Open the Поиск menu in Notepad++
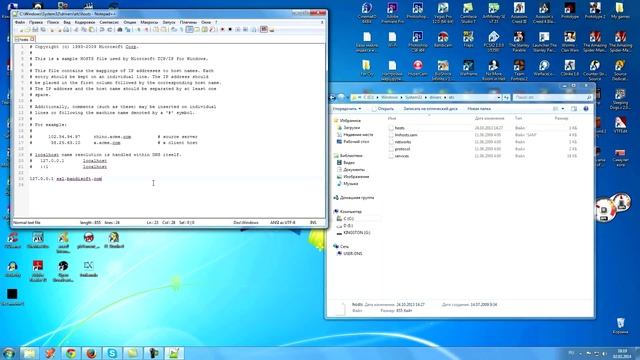Screen dimensions: 640x360 click(x=53, y=22)
